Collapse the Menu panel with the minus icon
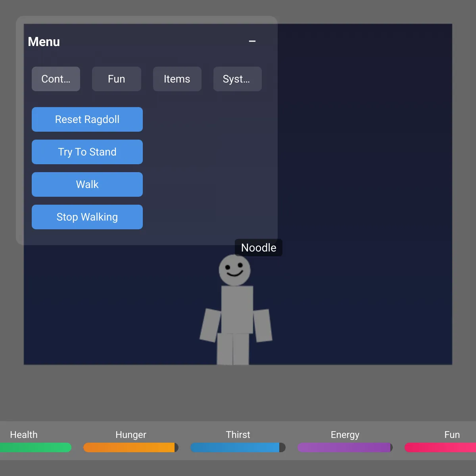The width and height of the screenshot is (476, 476). (x=252, y=41)
